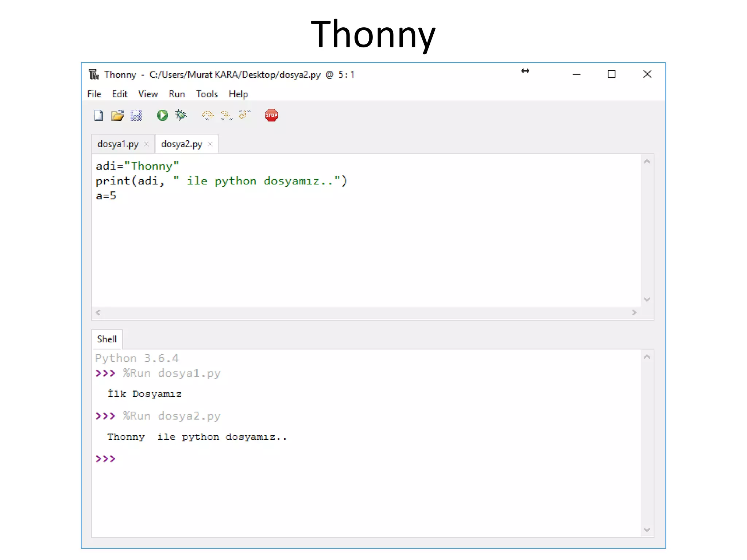Click the İlk Dosyamız output line
747x560 pixels.
tap(144, 394)
